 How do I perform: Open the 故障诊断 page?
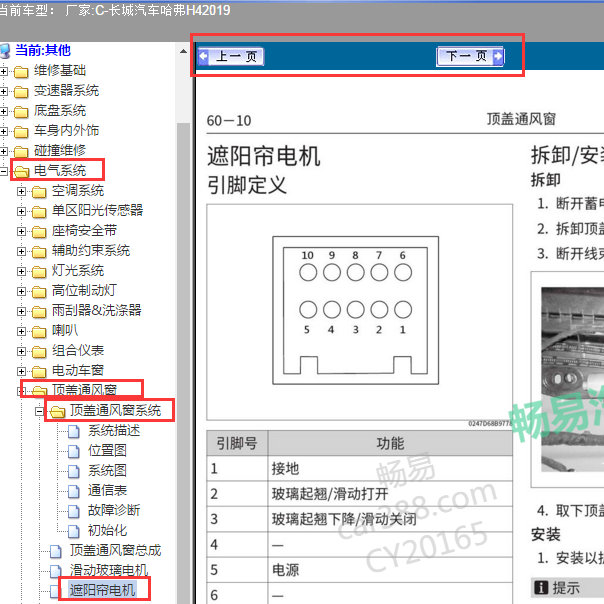click(114, 510)
